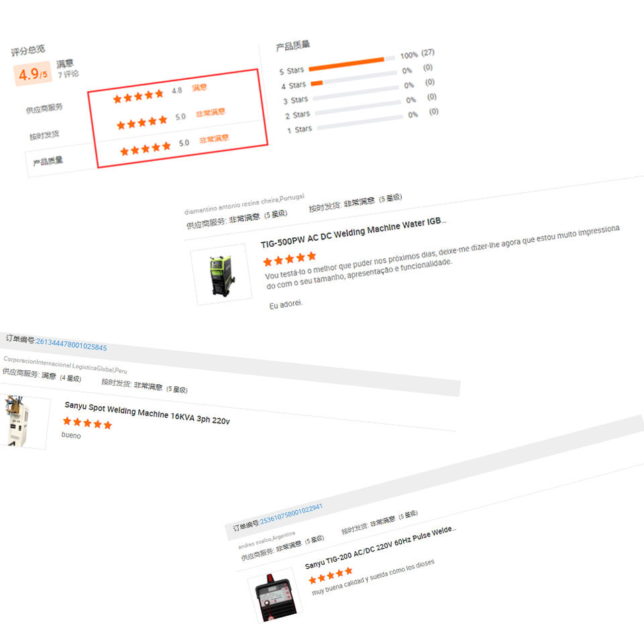Open Sanyu Spot Welding Machine 16KVA title
The width and height of the screenshot is (644, 644).
(147, 413)
